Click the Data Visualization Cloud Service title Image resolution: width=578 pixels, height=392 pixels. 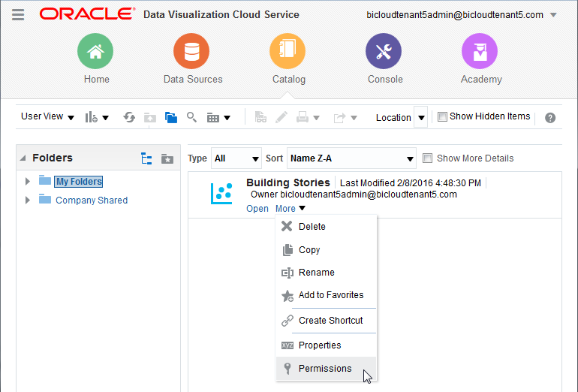point(221,14)
